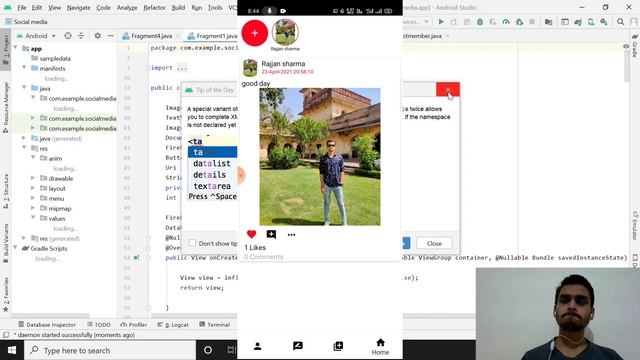Tap the three-dots more icon on post
Image resolution: width=640 pixels, height=360 pixels.
click(291, 235)
